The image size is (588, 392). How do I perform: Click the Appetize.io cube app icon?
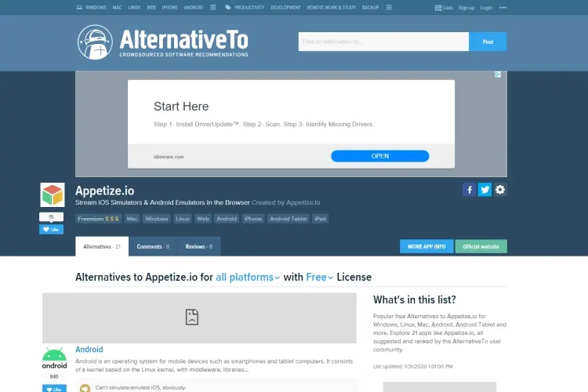click(53, 194)
